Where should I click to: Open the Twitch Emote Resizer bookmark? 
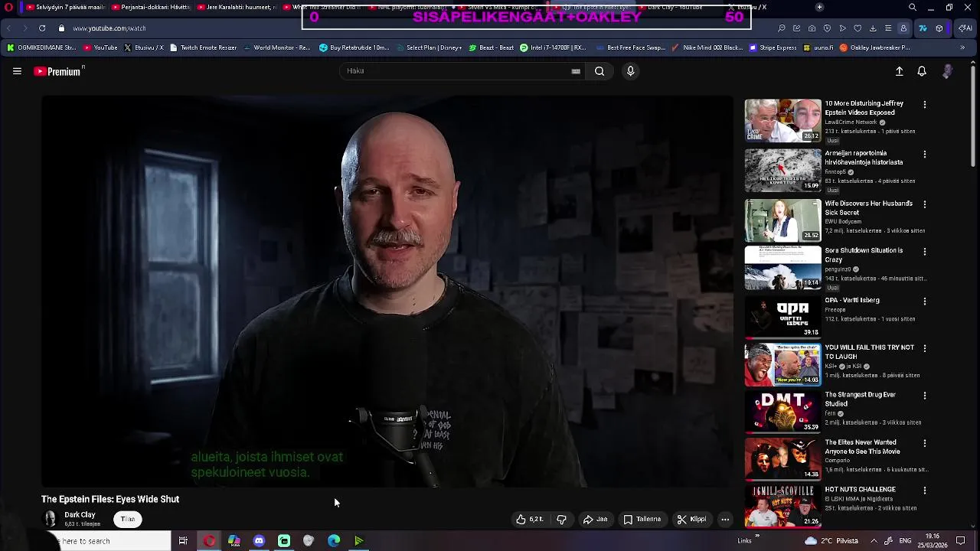(x=204, y=47)
